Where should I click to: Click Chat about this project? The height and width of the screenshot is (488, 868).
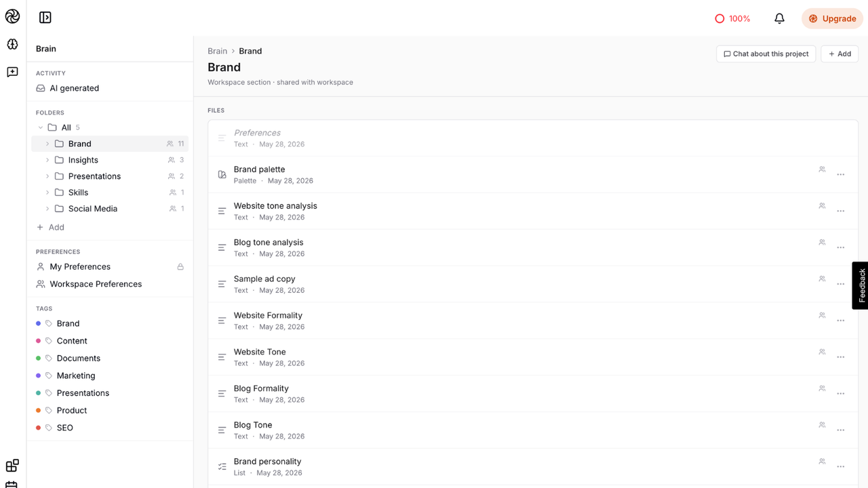point(766,54)
